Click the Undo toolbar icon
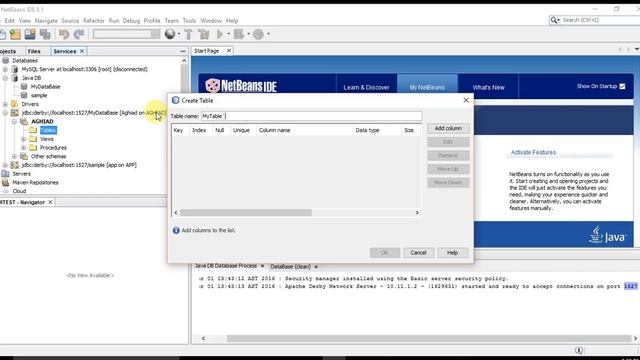Viewport: 640px width, 360px height. (x=64, y=34)
